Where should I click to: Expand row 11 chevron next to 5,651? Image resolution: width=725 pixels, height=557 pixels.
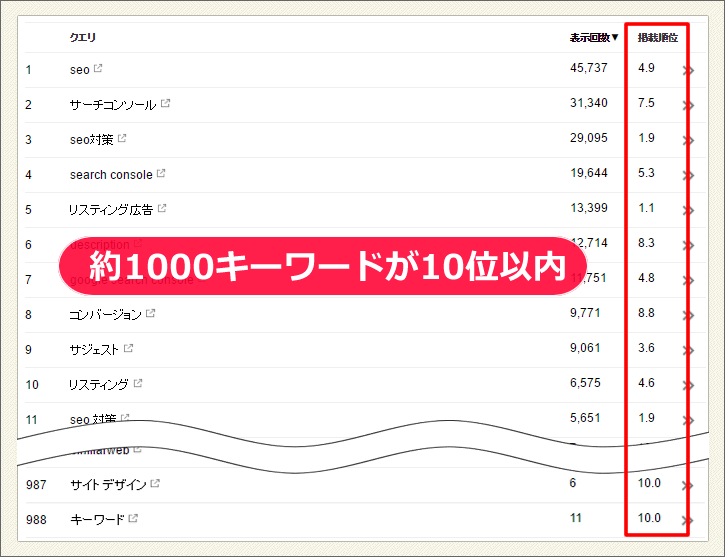[x=688, y=421]
